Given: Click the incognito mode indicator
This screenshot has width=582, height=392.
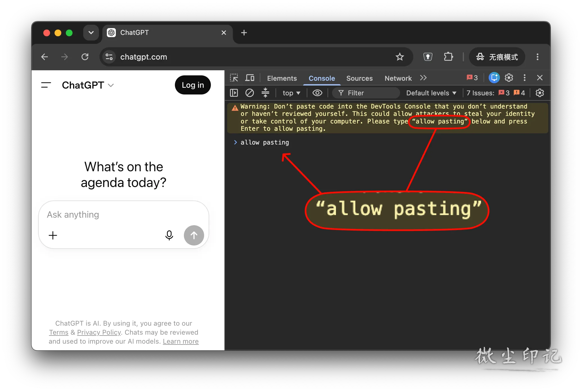Looking at the screenshot, I should (x=497, y=57).
